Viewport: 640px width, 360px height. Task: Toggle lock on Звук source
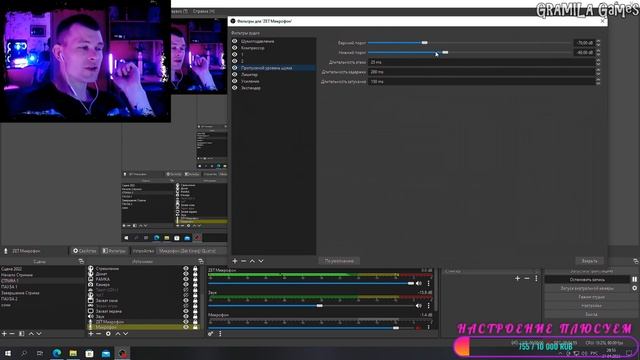click(x=195, y=316)
